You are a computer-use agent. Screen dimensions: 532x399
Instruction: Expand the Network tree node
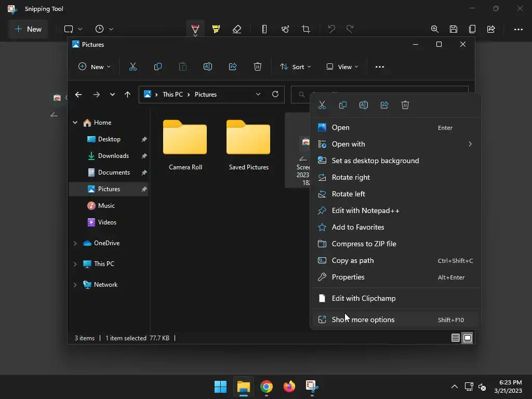(75, 285)
